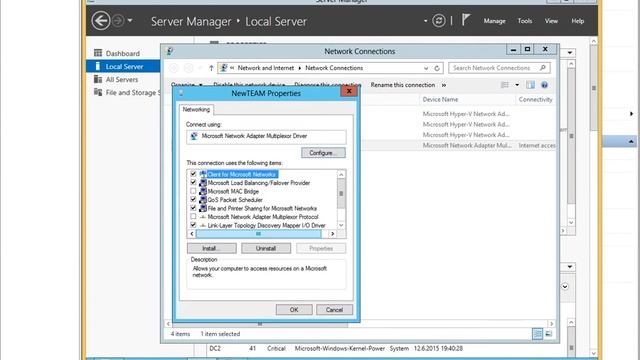Viewport: 640px width, 360px height.
Task: Click items list vertical scrollbar thumb
Action: pyautogui.click(x=341, y=194)
